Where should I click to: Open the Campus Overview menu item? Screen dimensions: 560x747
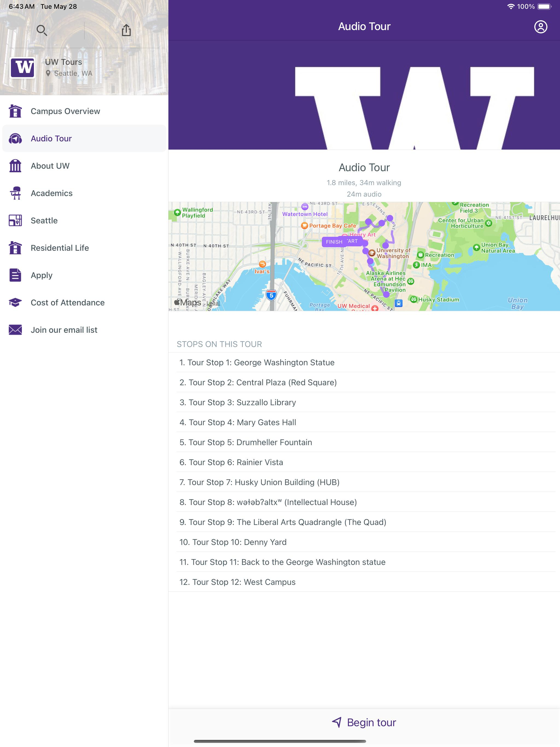click(84, 111)
